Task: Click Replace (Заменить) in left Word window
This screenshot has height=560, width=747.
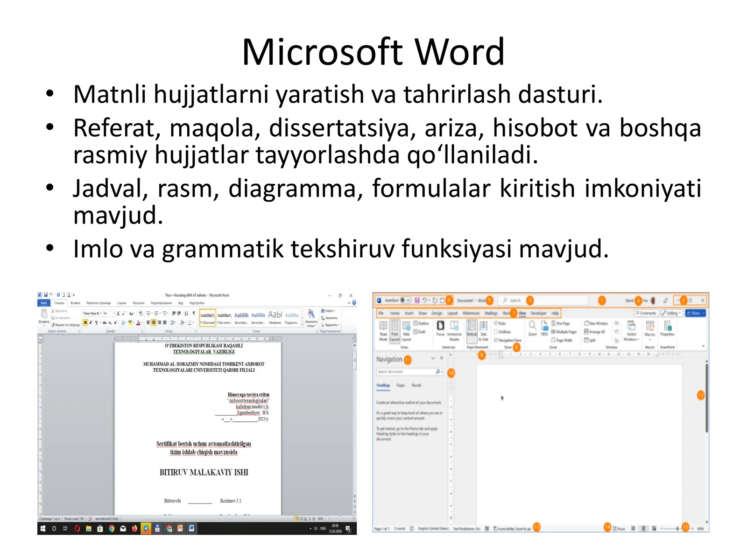Action: (x=329, y=318)
